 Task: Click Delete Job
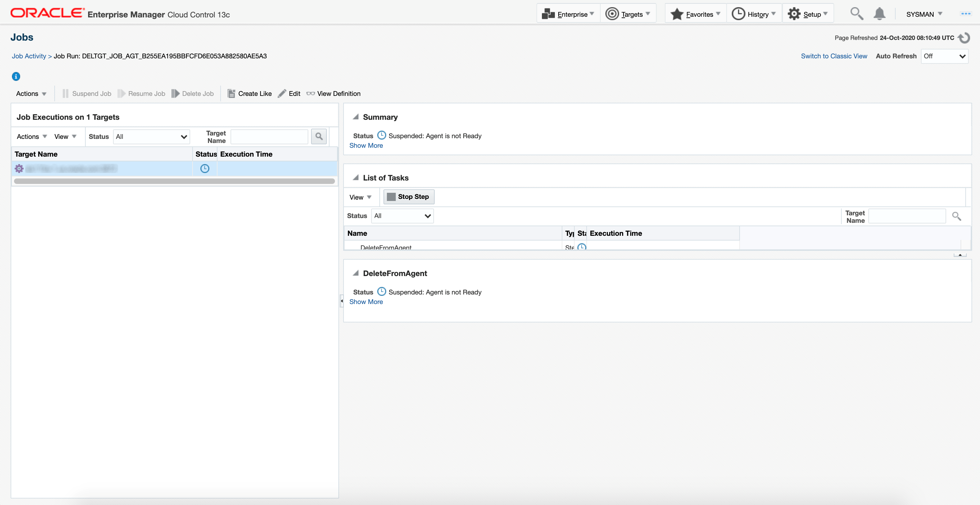click(193, 93)
